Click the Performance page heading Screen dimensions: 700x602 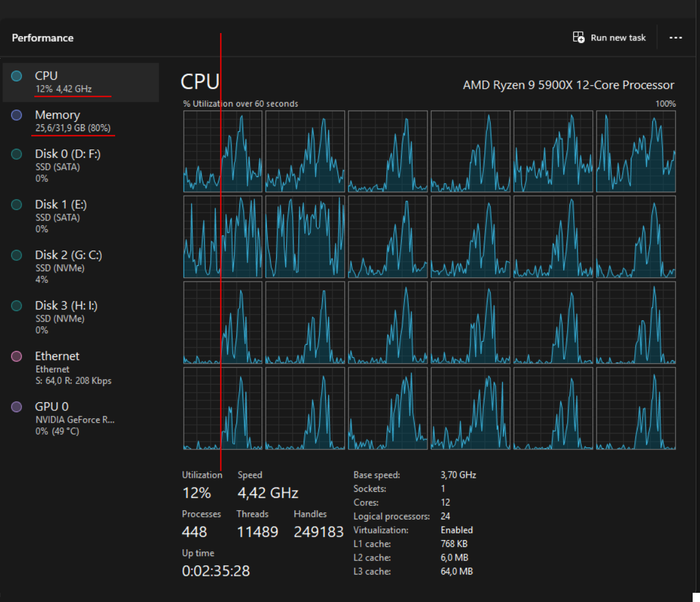[x=43, y=38]
